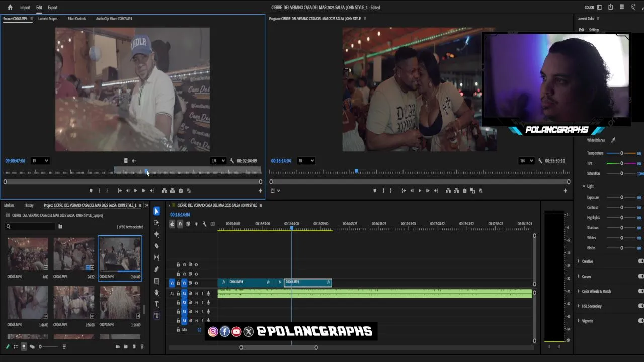The image size is (644, 362).
Task: Toggle Linked Selection in timeline
Action: (x=188, y=224)
